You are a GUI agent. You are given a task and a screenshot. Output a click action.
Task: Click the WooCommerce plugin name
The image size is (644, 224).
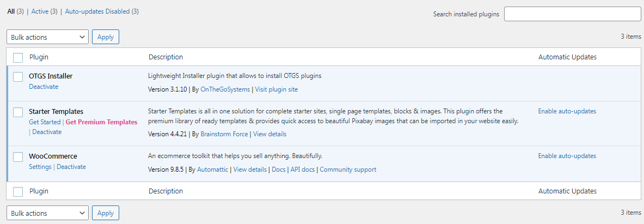(x=53, y=156)
